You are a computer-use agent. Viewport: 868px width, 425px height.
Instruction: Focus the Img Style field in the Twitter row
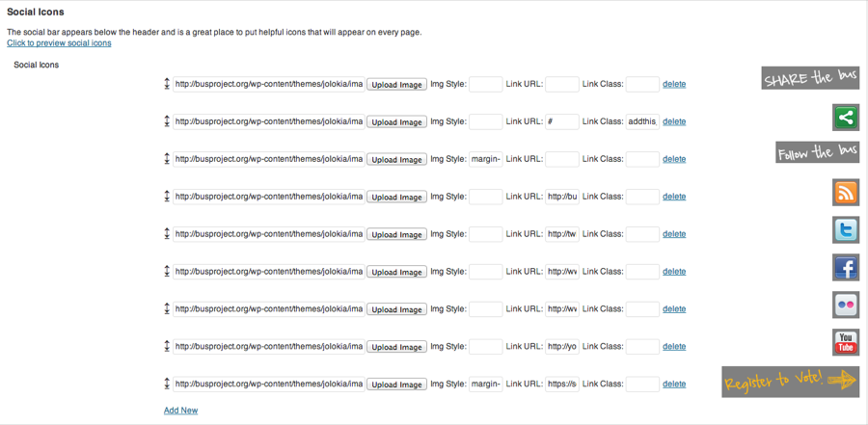(x=486, y=234)
